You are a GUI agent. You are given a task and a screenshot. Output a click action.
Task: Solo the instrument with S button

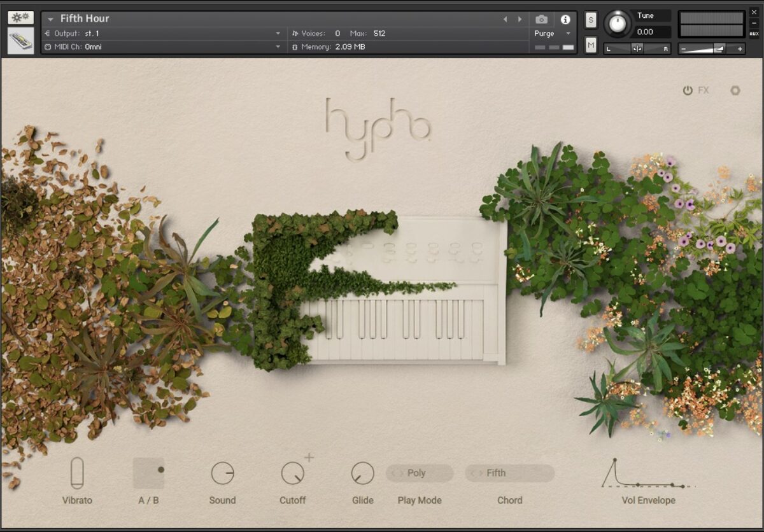point(591,20)
